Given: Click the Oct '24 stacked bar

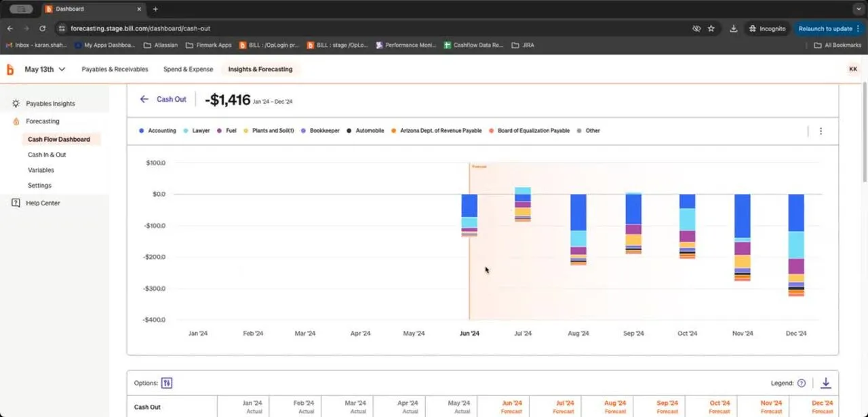Looking at the screenshot, I should coord(688,226).
